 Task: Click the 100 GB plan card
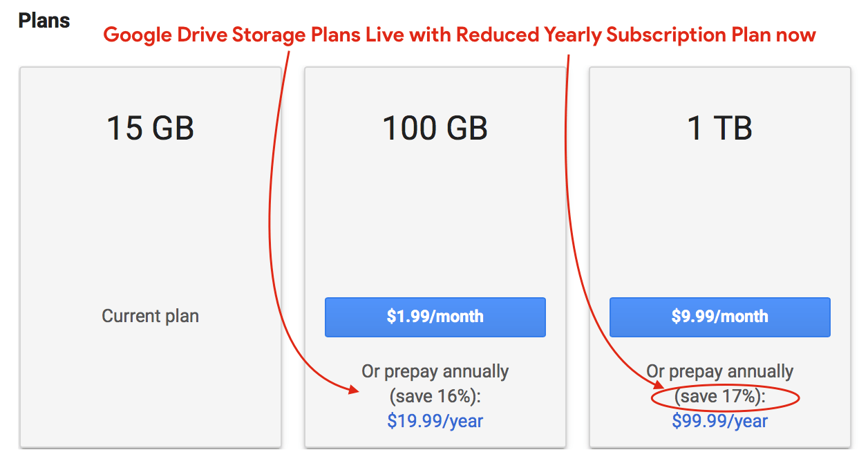435,207
